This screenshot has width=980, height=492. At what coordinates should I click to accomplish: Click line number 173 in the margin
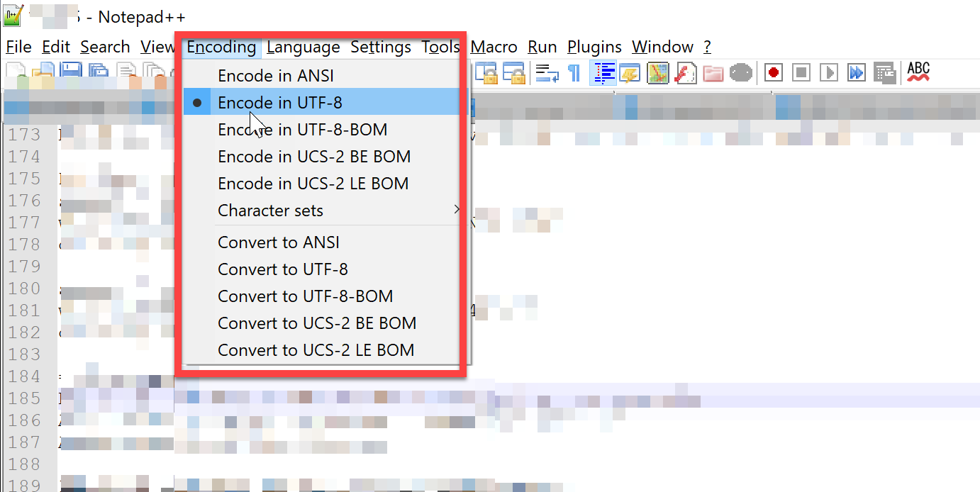point(25,135)
